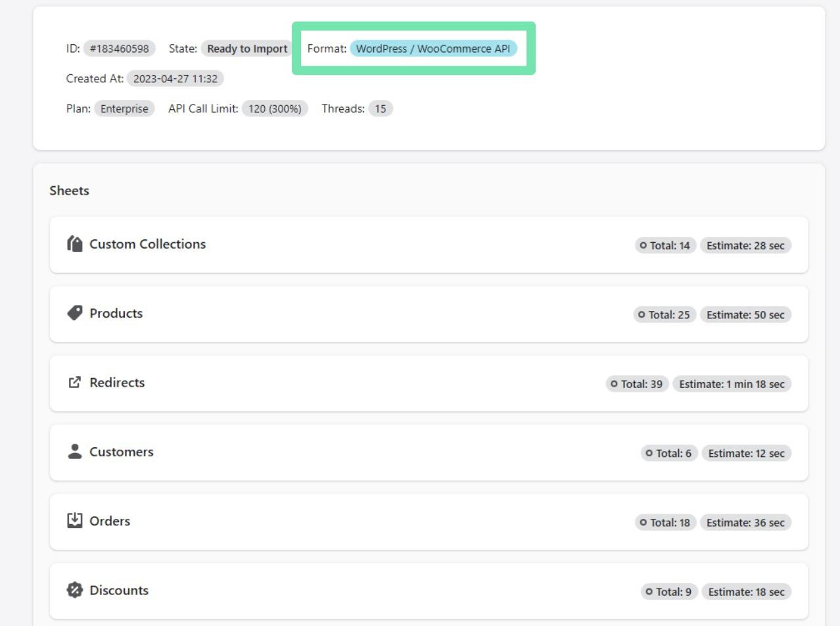840x626 pixels.
Task: Select the Products price-tag icon
Action: [74, 313]
